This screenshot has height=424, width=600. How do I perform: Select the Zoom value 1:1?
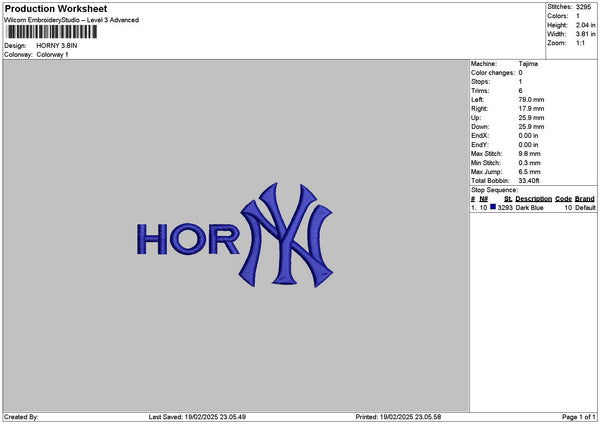pos(580,43)
